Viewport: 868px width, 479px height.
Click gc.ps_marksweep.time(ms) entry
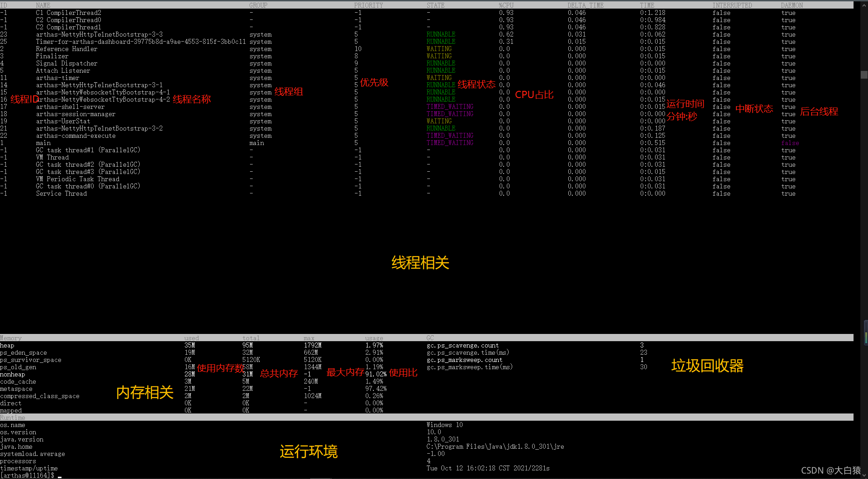(x=470, y=367)
